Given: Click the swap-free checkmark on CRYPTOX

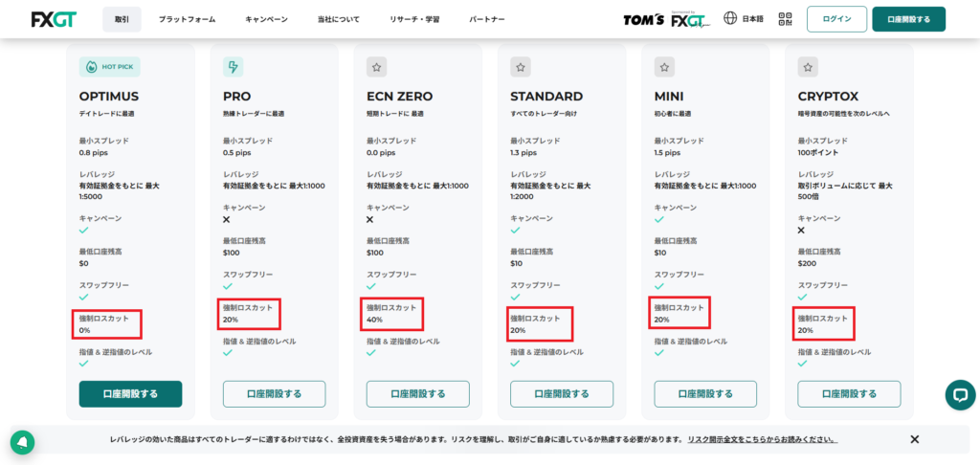Looking at the screenshot, I should point(803,297).
